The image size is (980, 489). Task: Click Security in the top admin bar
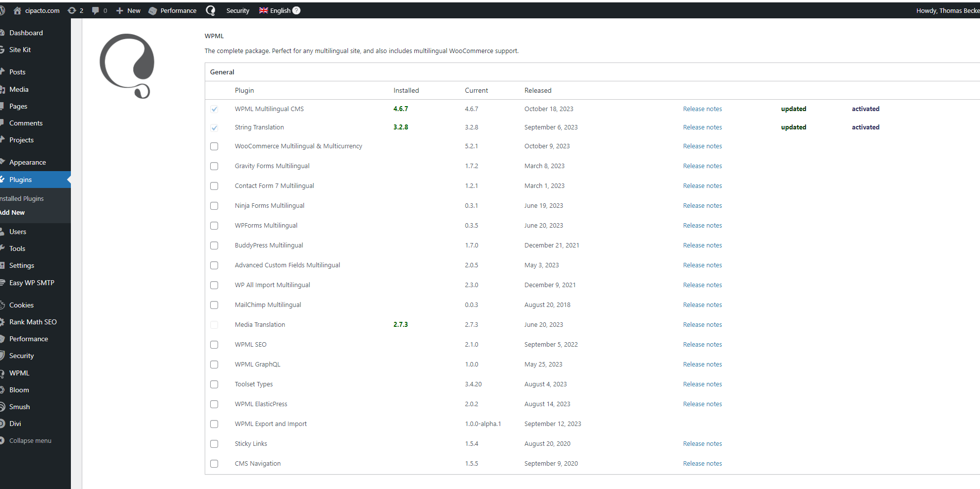point(238,10)
